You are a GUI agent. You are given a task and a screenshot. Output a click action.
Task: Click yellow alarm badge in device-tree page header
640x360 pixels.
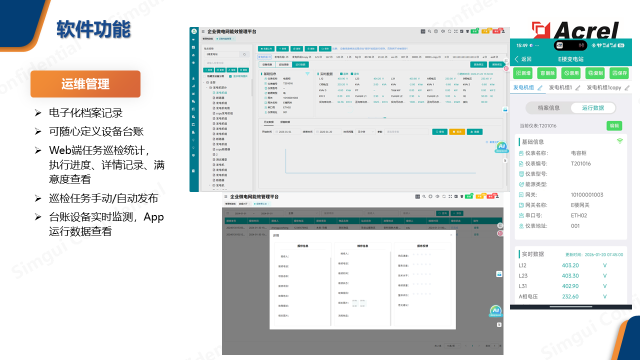485,31
